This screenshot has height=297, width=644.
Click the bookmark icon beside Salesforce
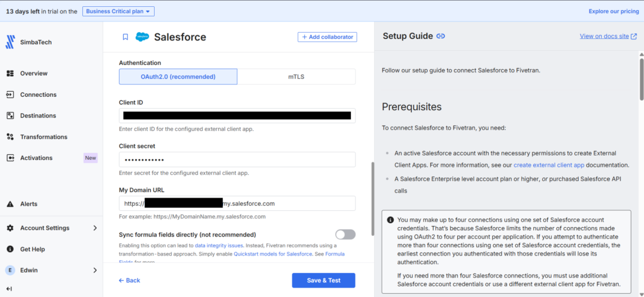click(125, 37)
